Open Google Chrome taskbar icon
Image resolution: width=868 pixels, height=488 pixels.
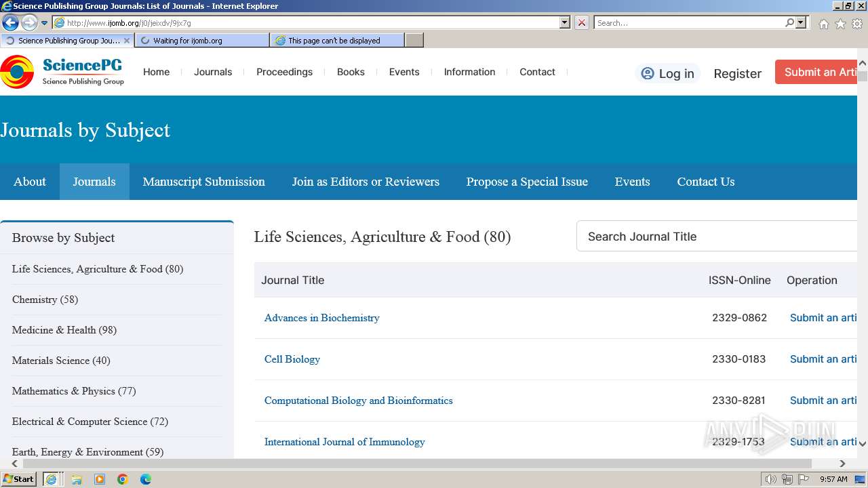click(x=123, y=479)
